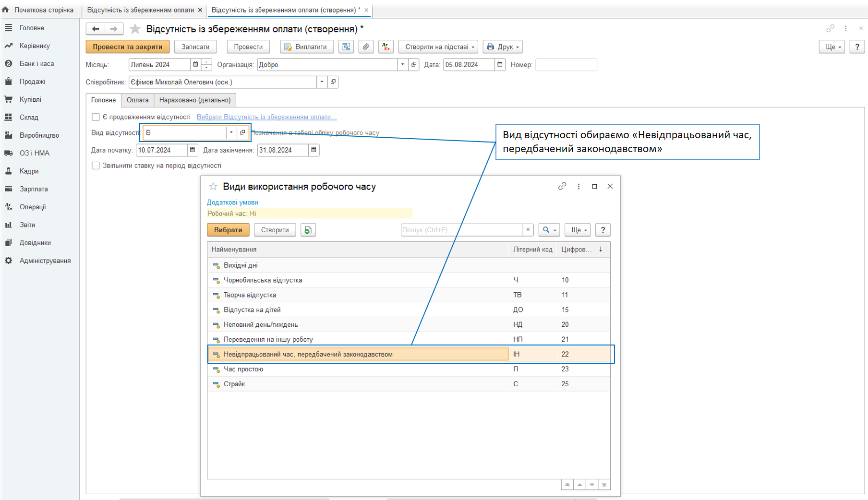The image size is (868, 500).
Task: Add document to favorites with the star icon
Action: tap(135, 29)
